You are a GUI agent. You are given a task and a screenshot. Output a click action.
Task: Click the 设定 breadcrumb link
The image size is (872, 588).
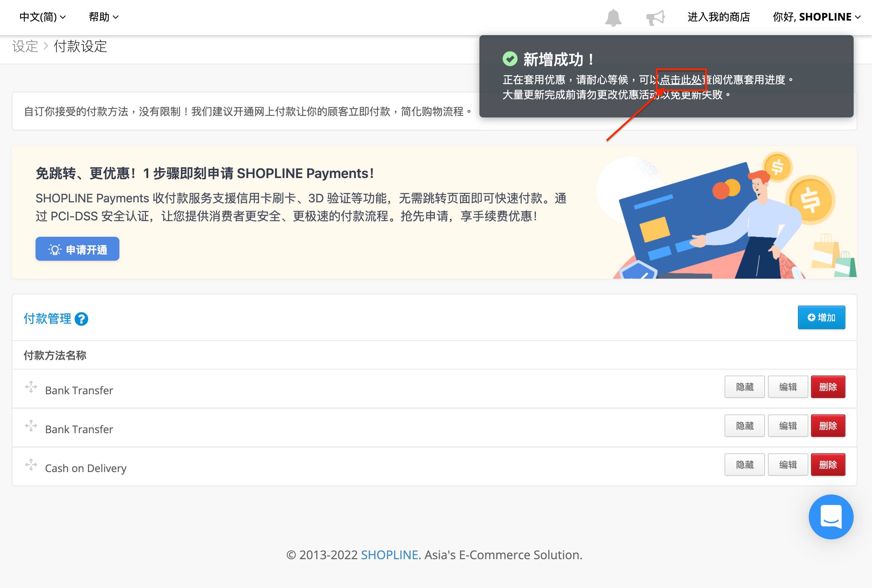coord(25,46)
